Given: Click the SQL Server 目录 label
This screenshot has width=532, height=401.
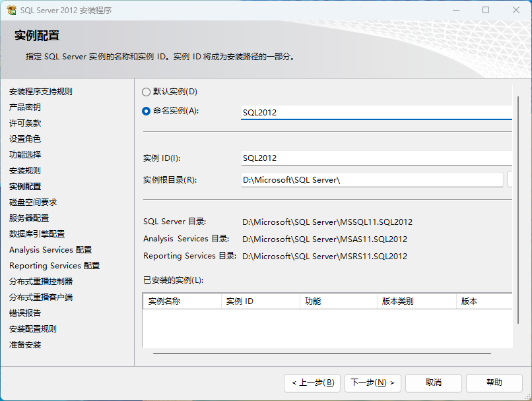Looking at the screenshot, I should (175, 222).
